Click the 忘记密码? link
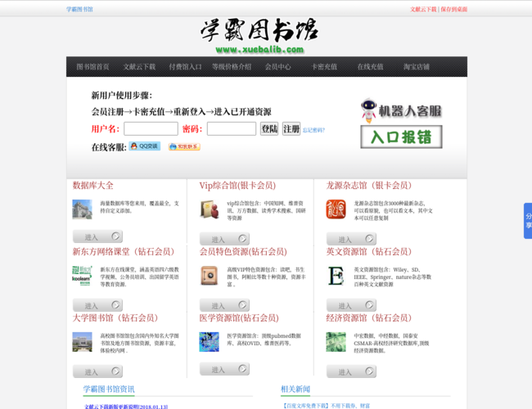Viewport: 532px width, 409px height. coord(313,130)
